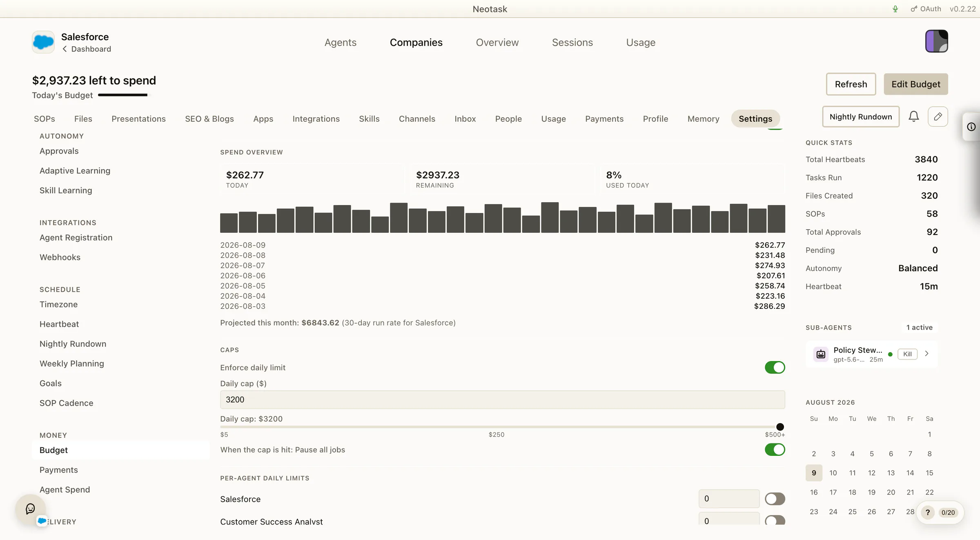Open the Memory tab
The height and width of the screenshot is (540, 980).
pos(703,119)
